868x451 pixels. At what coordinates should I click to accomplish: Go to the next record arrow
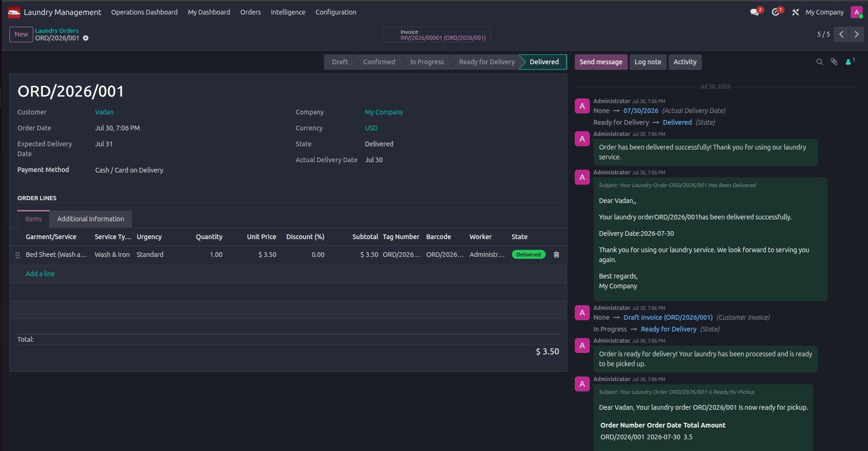click(x=857, y=34)
